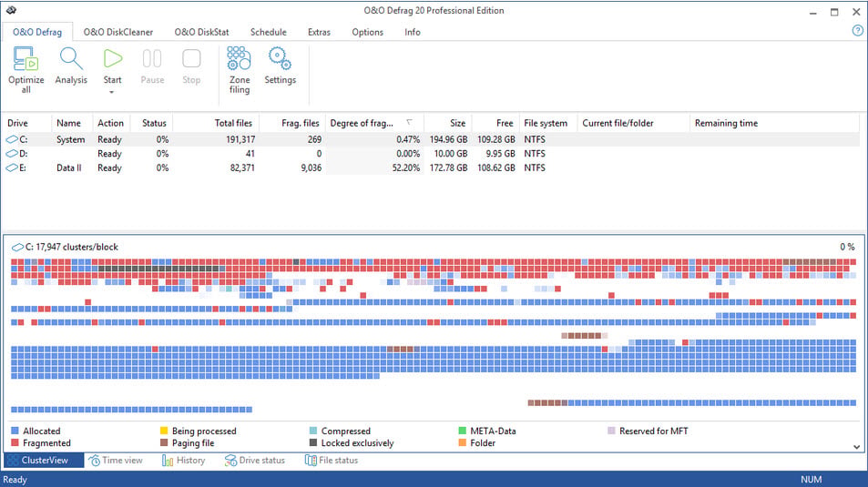
Task: Open the Drive status tab
Action: click(x=255, y=460)
